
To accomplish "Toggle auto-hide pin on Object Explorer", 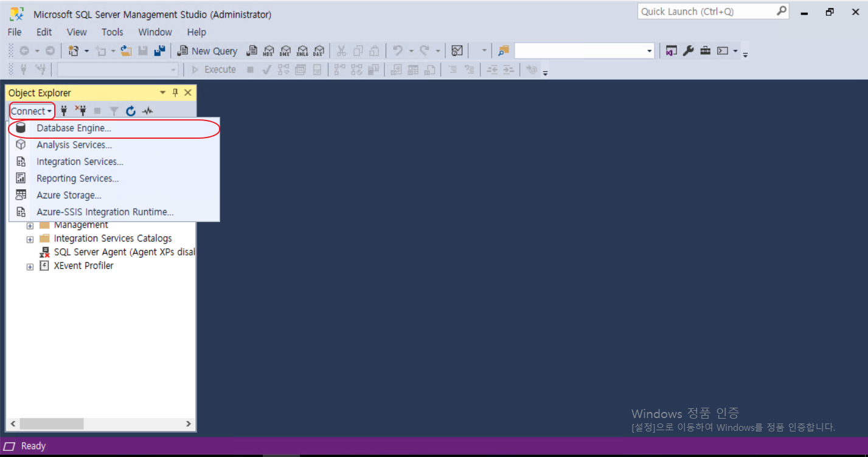I will 175,92.
